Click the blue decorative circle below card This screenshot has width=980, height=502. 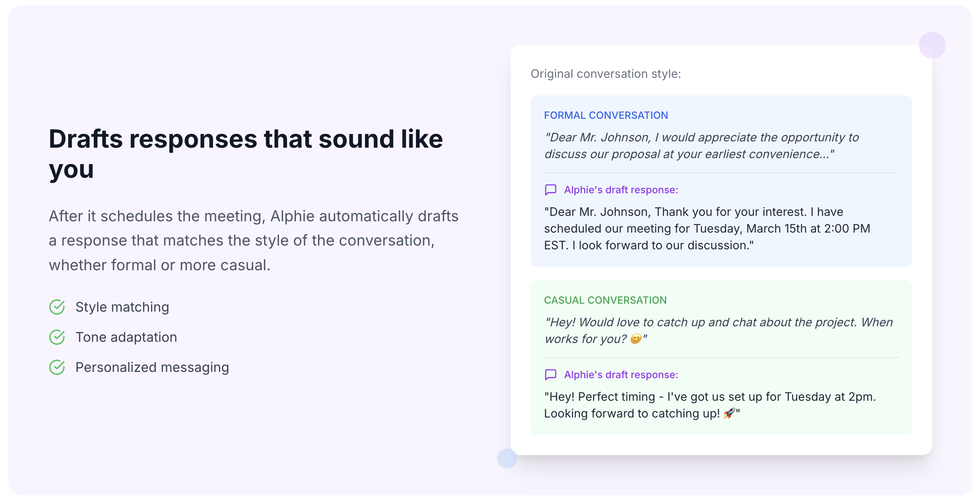pyautogui.click(x=507, y=458)
